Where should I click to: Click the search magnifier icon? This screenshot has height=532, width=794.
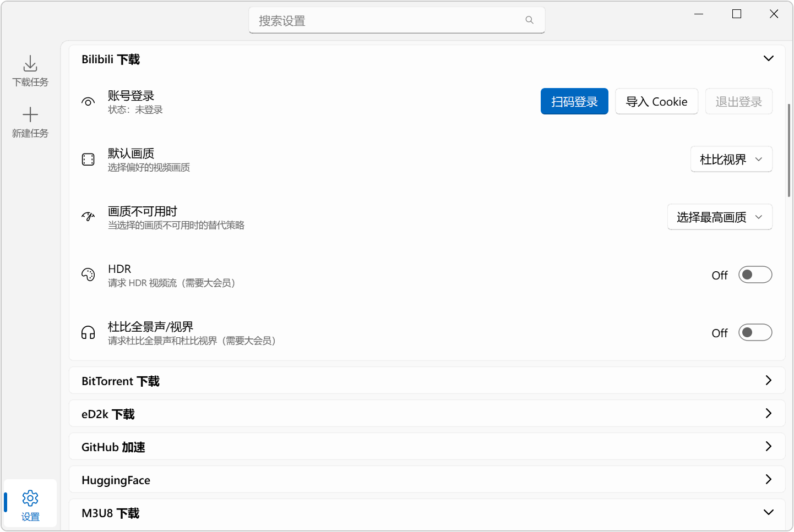coord(530,20)
